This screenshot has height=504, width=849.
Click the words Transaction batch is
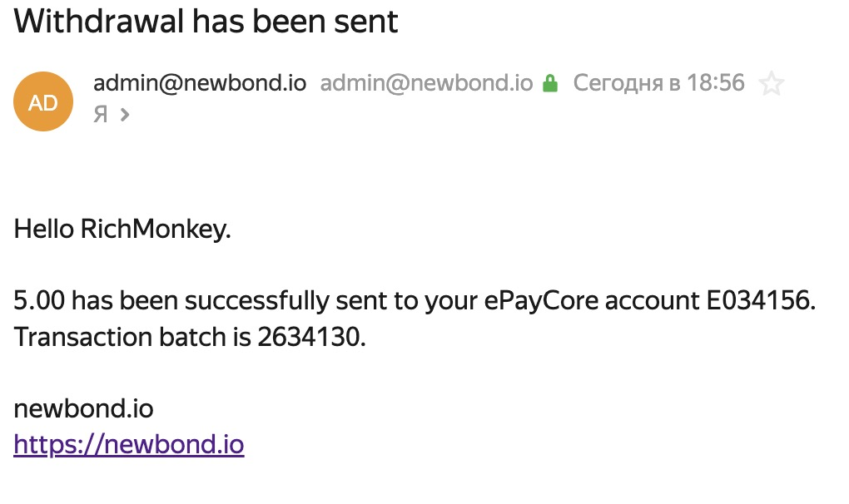132,337
